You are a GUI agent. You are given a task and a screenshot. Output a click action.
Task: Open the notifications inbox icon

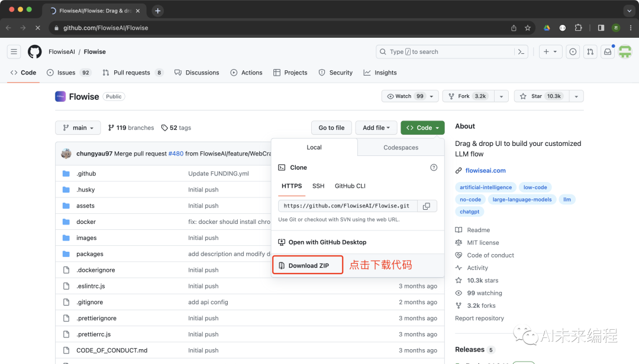point(608,52)
